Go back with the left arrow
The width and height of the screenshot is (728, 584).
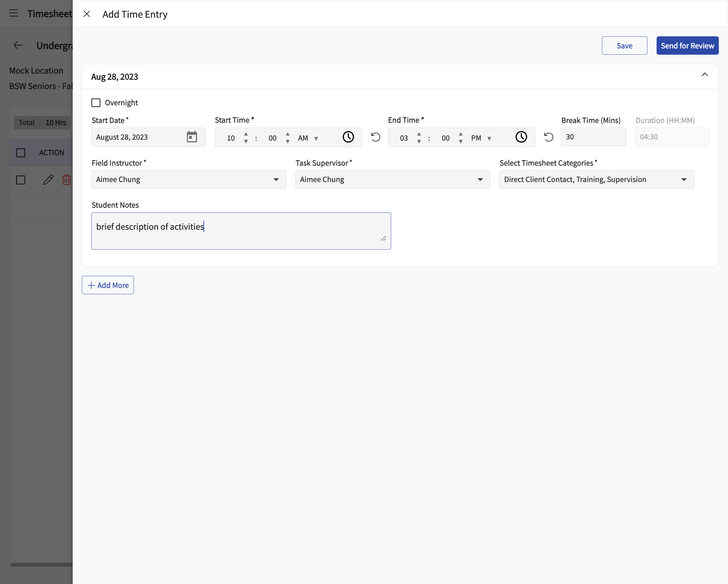(18, 45)
